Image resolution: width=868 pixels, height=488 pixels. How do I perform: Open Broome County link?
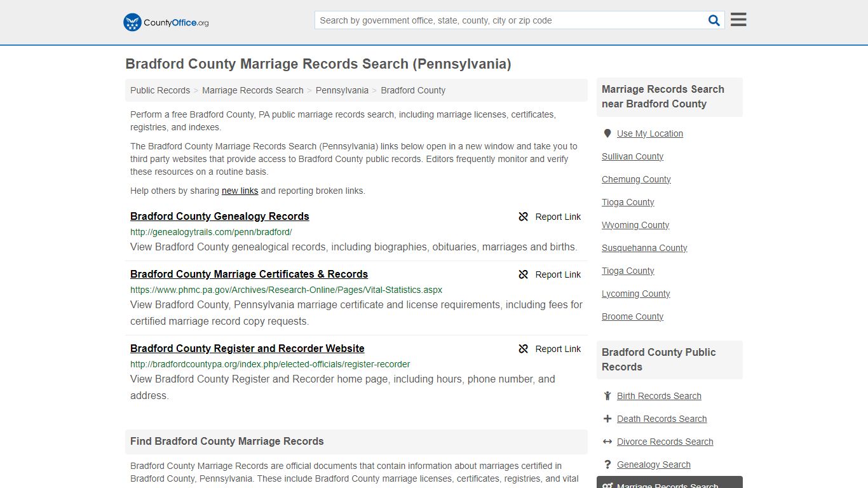pyautogui.click(x=633, y=316)
